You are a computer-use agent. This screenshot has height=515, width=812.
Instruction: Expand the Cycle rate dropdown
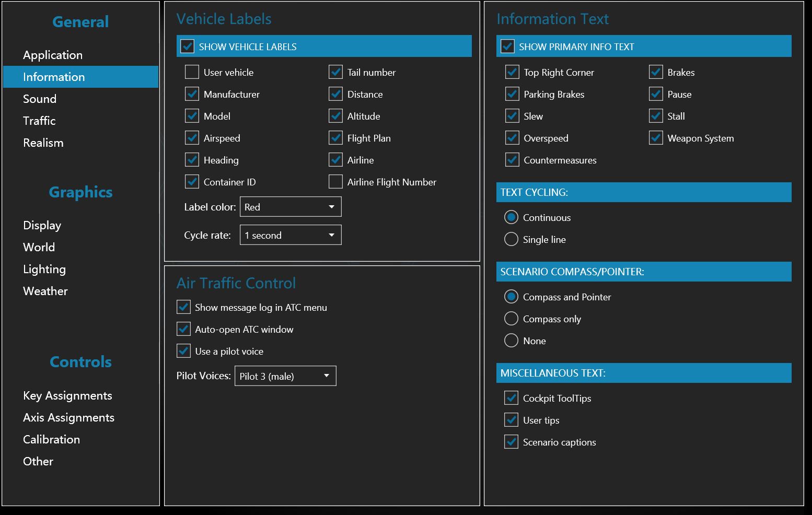291,235
